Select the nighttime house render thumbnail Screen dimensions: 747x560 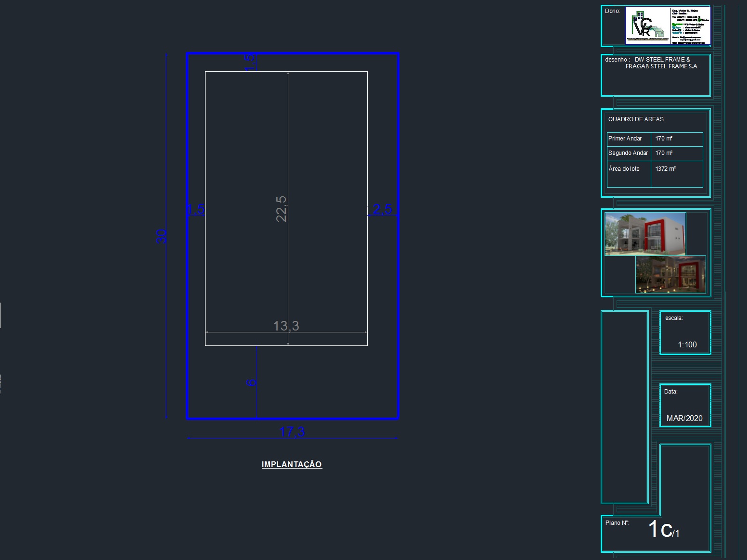(x=670, y=275)
